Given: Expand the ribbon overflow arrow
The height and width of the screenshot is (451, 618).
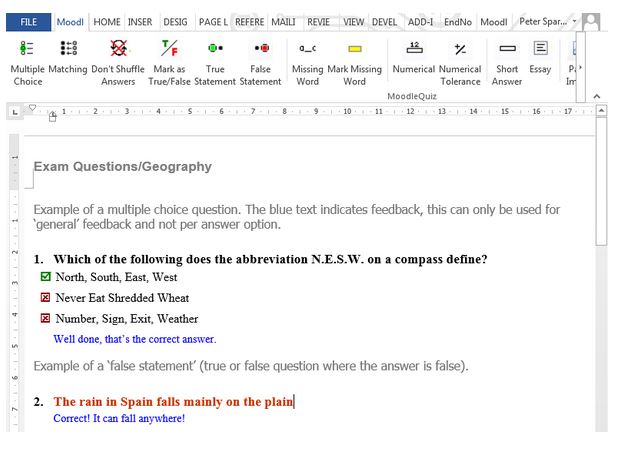Looking at the screenshot, I should click(580, 68).
